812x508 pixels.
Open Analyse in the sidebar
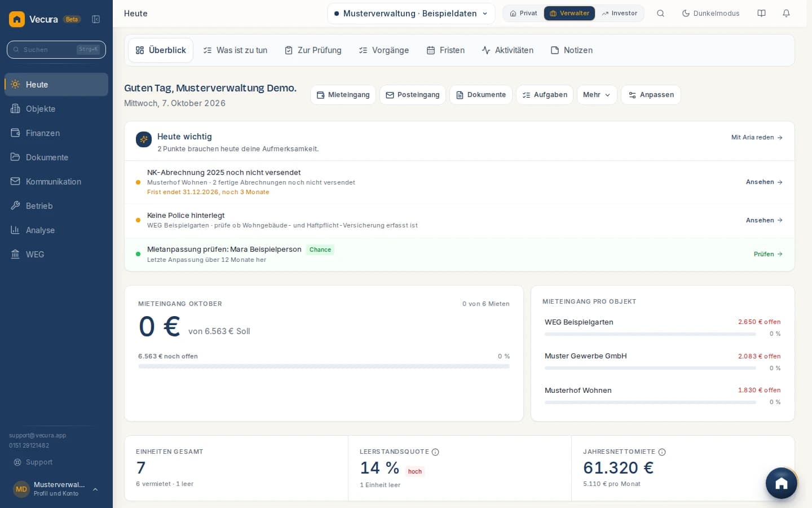pos(56,230)
